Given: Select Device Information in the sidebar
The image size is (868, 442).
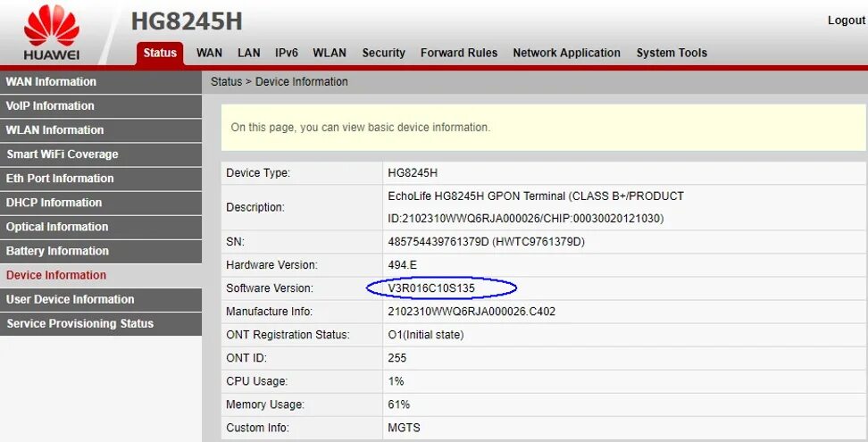Looking at the screenshot, I should [x=101, y=276].
